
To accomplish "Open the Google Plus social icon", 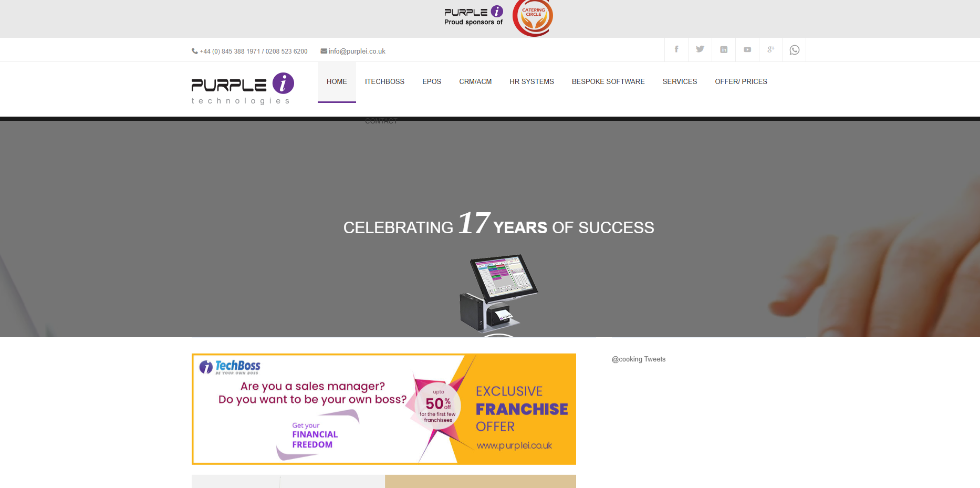I will (x=771, y=49).
